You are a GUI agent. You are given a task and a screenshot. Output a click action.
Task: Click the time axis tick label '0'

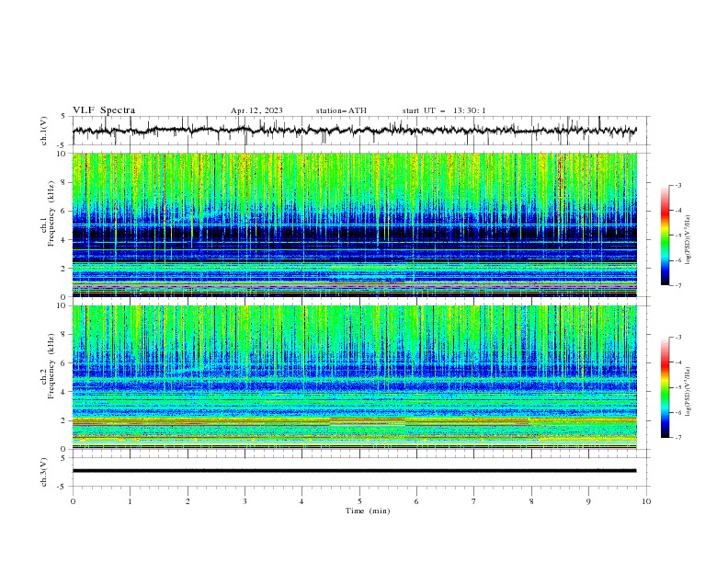[73, 501]
